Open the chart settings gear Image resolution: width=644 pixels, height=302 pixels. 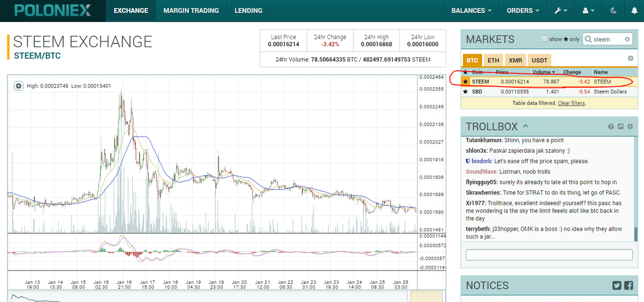coord(19,86)
